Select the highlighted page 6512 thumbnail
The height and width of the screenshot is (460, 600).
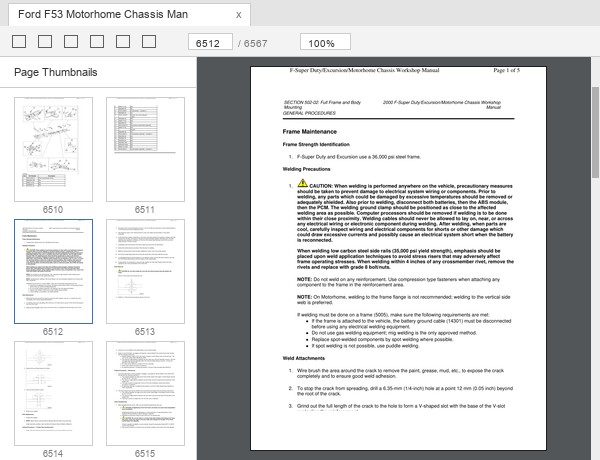click(x=54, y=271)
